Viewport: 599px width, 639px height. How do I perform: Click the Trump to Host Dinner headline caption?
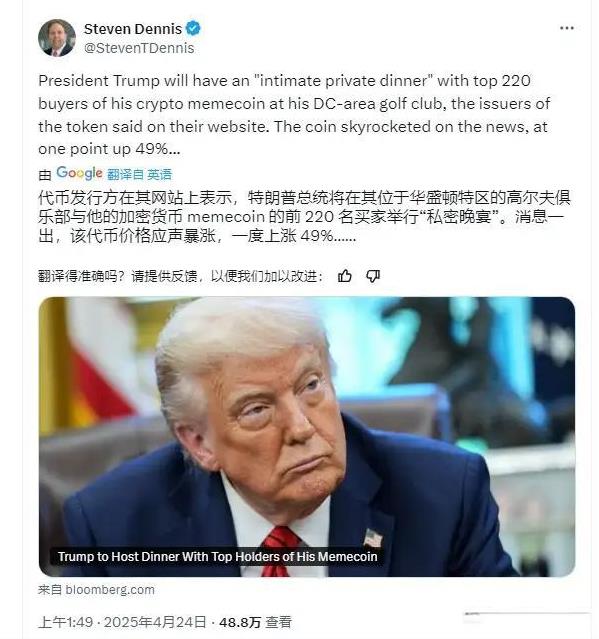[x=218, y=557]
